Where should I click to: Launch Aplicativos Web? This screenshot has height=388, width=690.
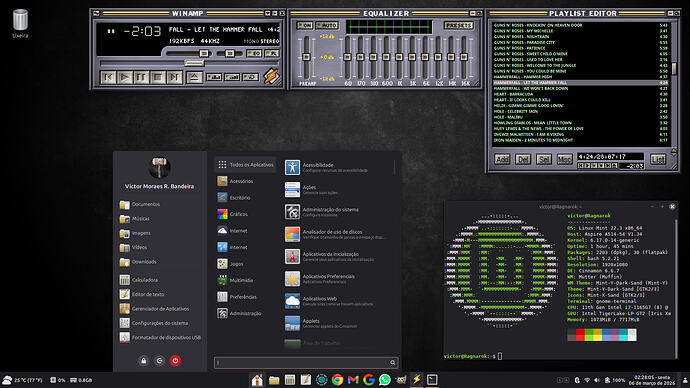(x=337, y=301)
